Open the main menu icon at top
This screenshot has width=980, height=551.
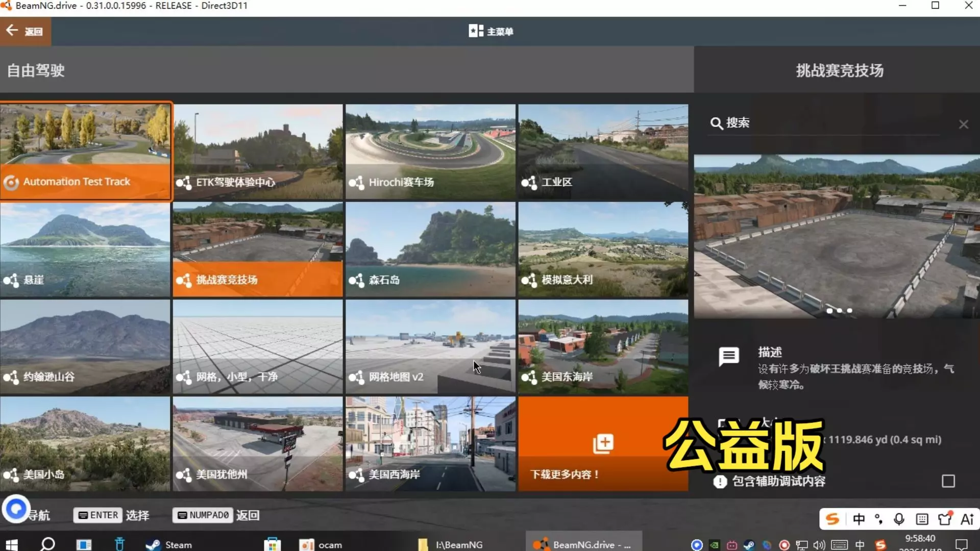pos(476,31)
